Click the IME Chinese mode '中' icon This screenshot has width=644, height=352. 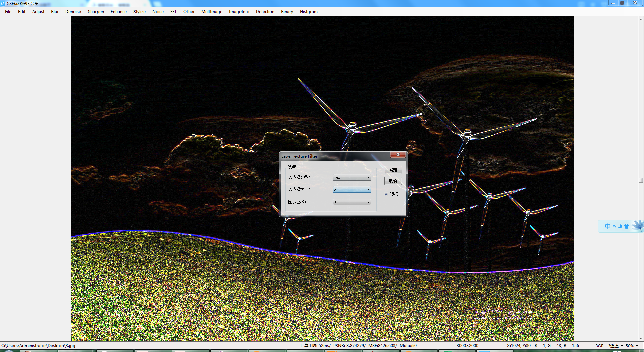coord(607,226)
